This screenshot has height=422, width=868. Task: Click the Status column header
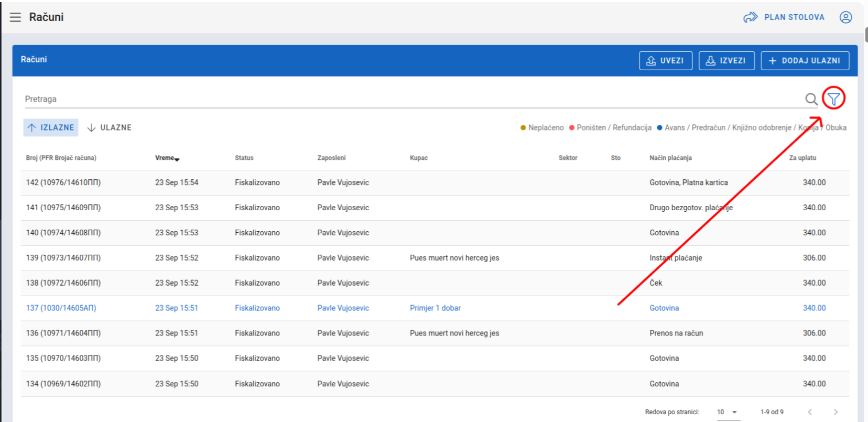[244, 158]
